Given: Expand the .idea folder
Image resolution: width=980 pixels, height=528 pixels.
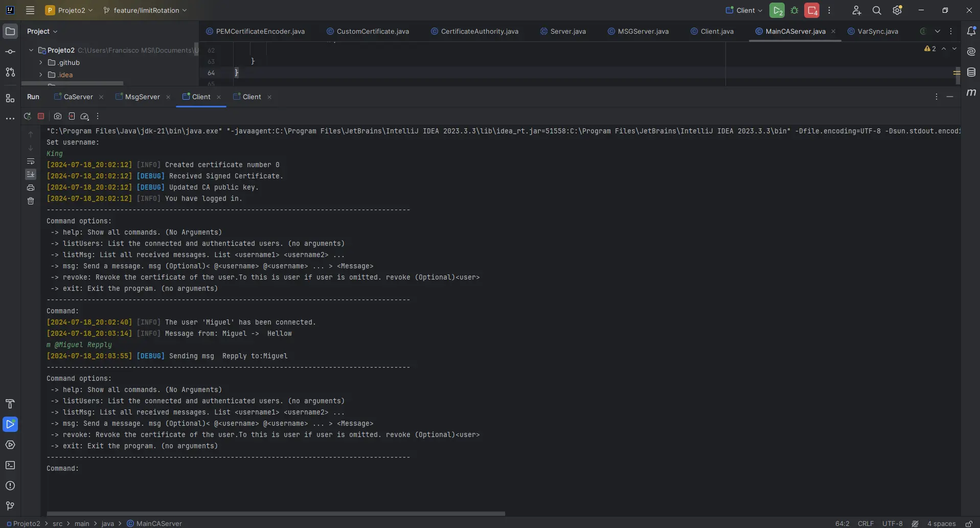Looking at the screenshot, I should point(41,75).
